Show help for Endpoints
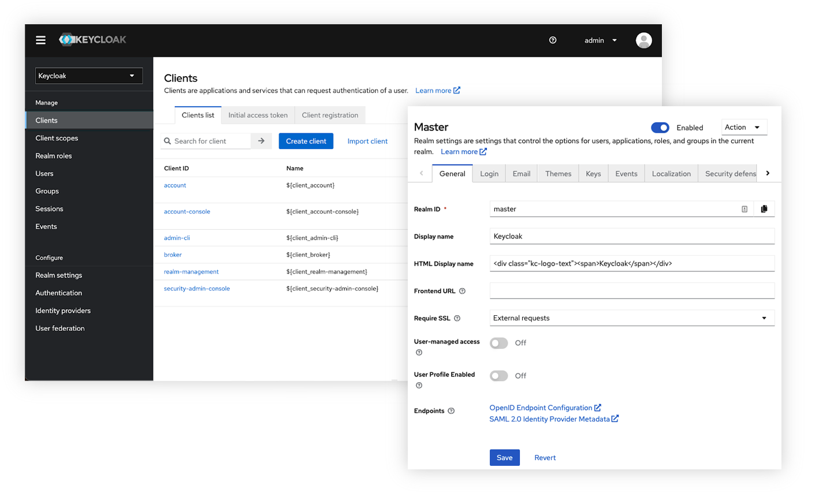819x504 pixels. (451, 411)
